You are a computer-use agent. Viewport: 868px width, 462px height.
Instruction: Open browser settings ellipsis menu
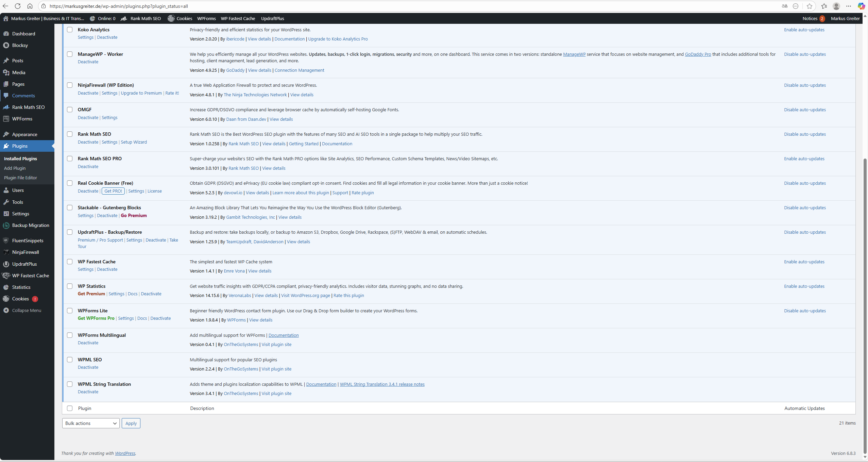pyautogui.click(x=849, y=6)
